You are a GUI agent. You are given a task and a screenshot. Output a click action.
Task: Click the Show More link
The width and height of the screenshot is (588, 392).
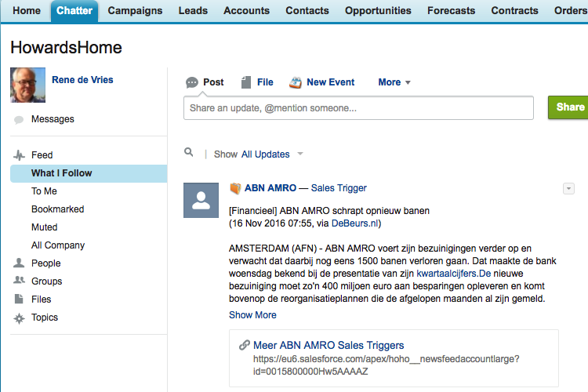coord(252,315)
